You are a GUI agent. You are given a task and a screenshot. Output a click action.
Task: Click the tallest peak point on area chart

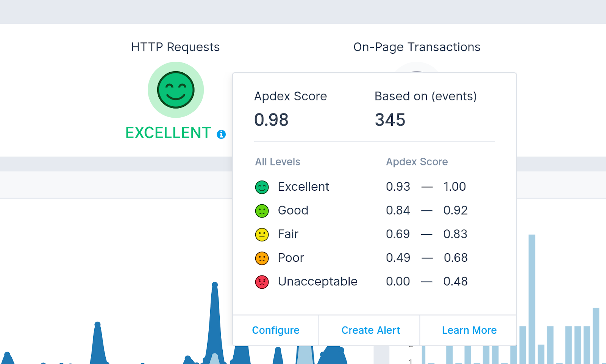point(215,285)
